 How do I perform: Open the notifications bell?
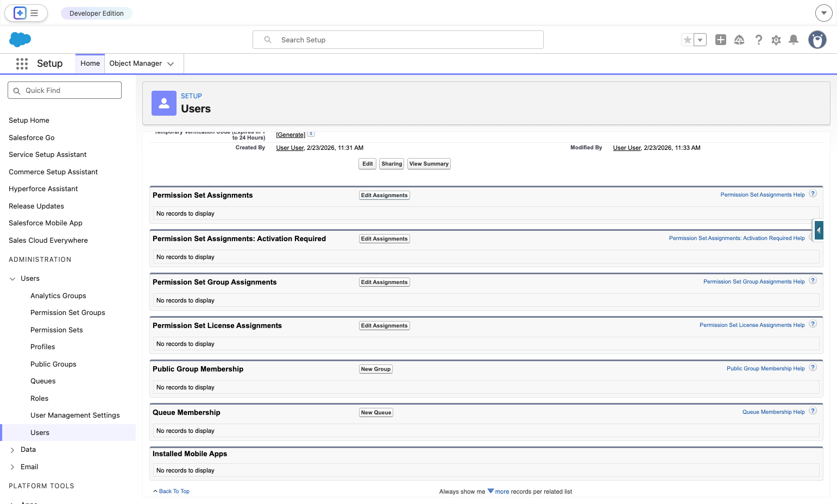794,40
